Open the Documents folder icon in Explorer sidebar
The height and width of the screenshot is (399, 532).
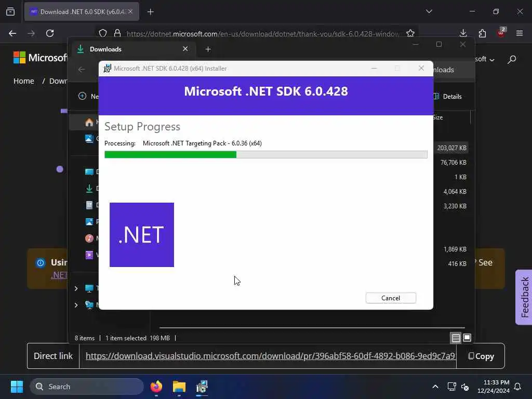point(89,205)
